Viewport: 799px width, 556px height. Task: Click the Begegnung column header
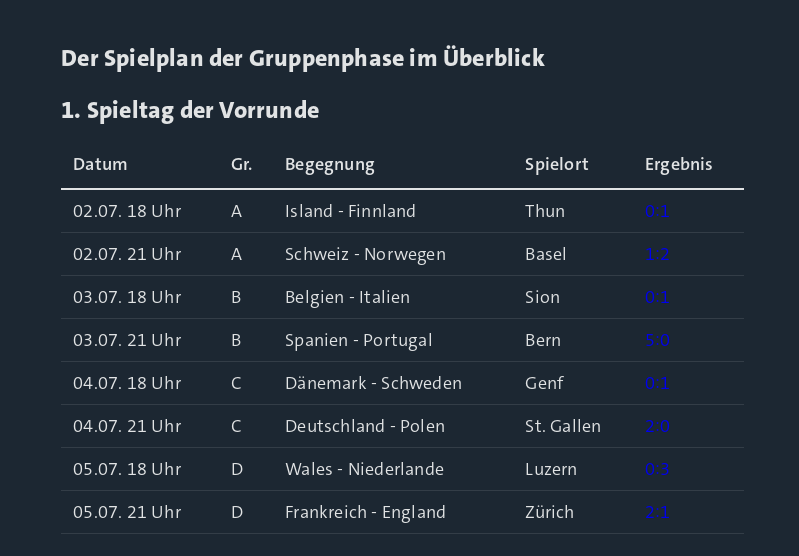coord(330,165)
